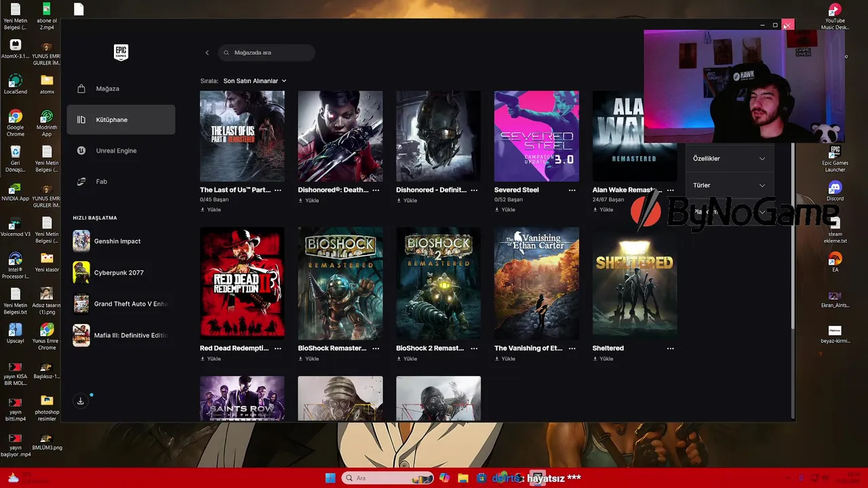Select Geri Dönüşüm recycle bin icon
Screen dimensions: 868x488
[x=15, y=160]
